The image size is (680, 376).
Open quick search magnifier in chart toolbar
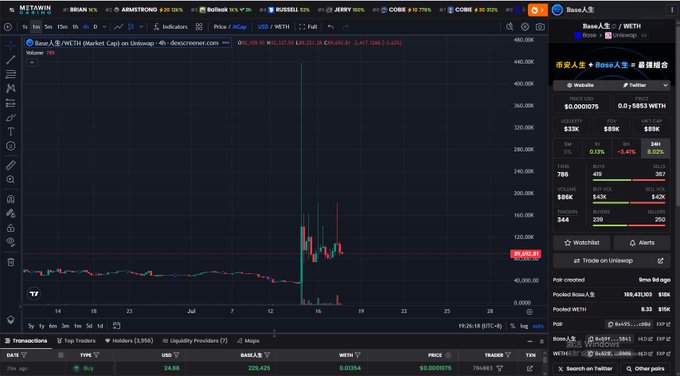click(510, 27)
